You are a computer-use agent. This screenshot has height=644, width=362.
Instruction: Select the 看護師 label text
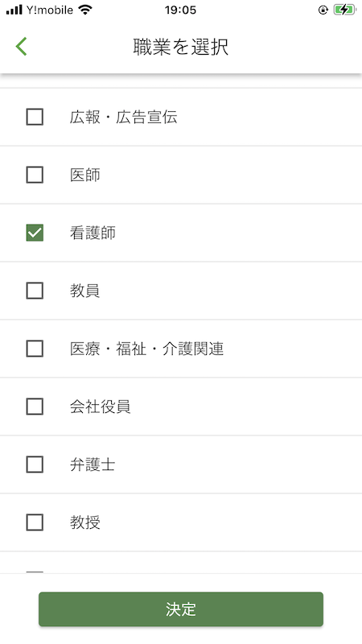pyautogui.click(x=93, y=233)
